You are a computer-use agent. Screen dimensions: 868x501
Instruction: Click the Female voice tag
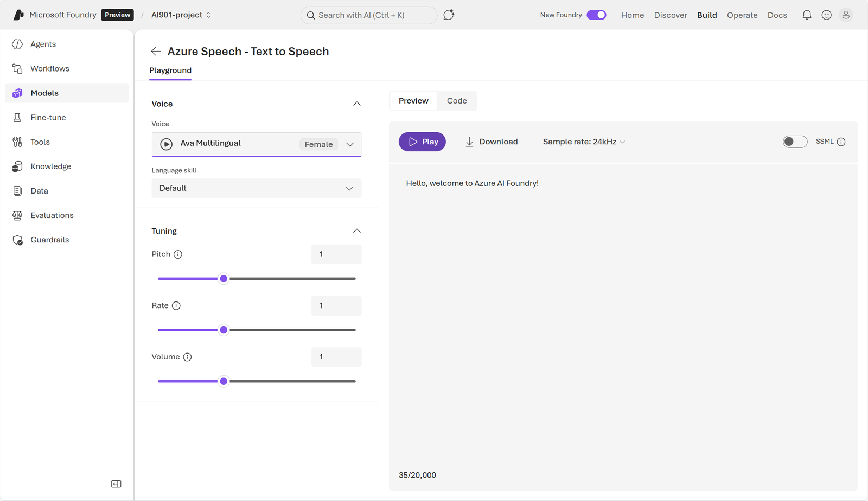pyautogui.click(x=318, y=144)
